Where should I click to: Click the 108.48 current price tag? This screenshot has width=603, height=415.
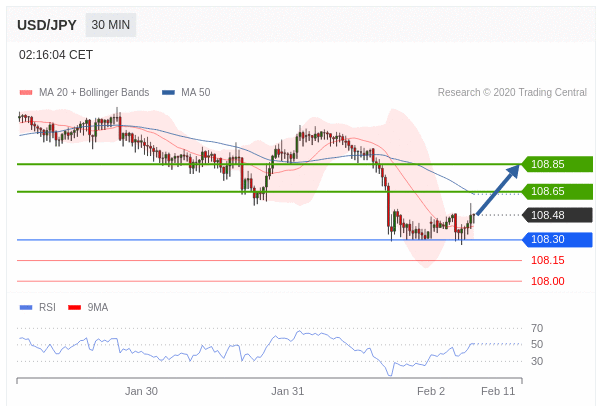click(558, 215)
